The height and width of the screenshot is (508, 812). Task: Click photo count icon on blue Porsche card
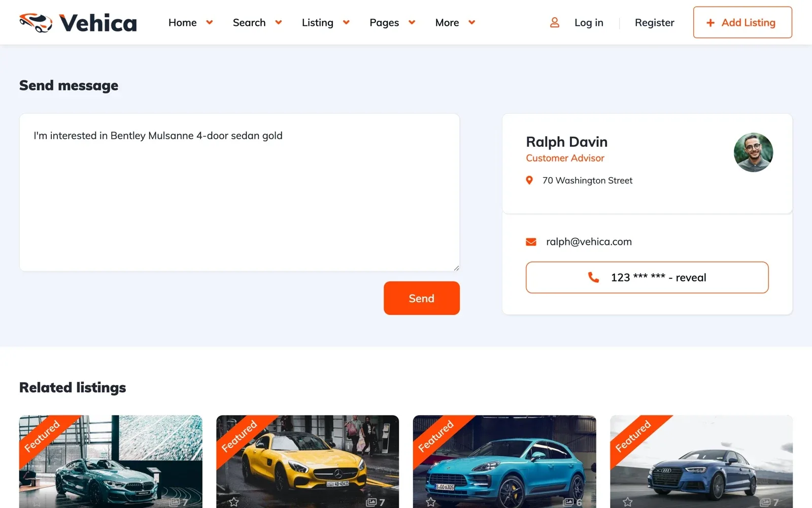568,502
